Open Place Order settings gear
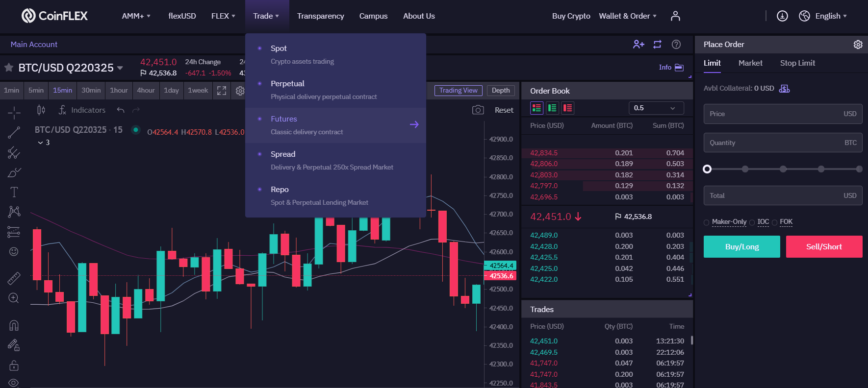Image resolution: width=868 pixels, height=388 pixels. 858,45
